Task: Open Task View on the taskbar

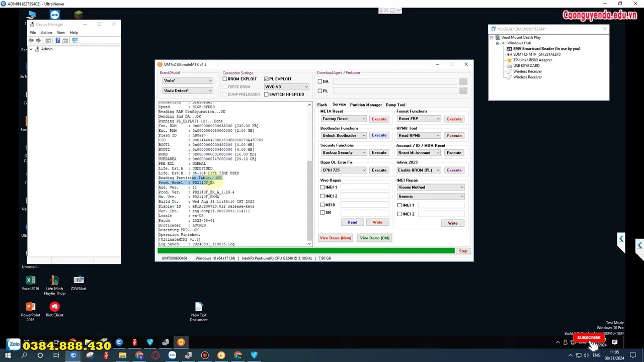Action: [56, 355]
